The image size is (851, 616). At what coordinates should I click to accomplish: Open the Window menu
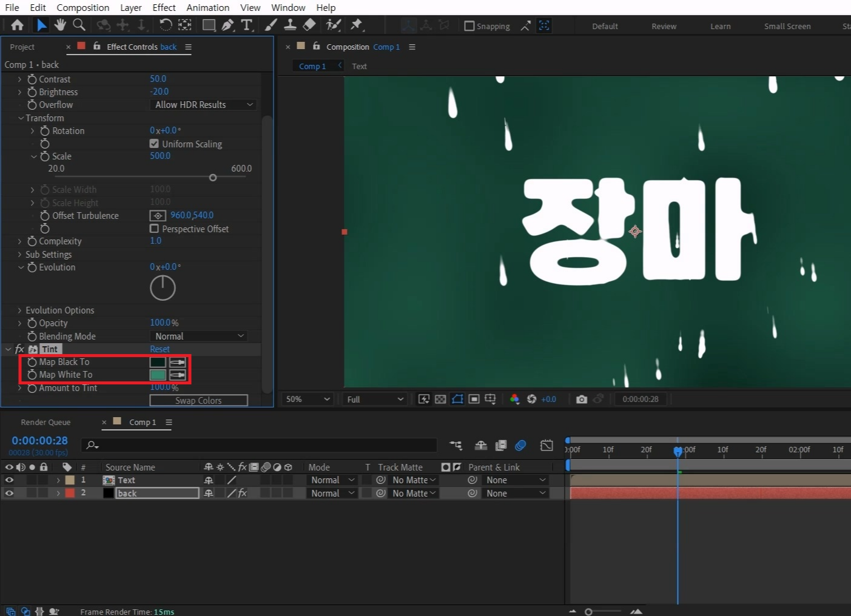click(x=288, y=7)
